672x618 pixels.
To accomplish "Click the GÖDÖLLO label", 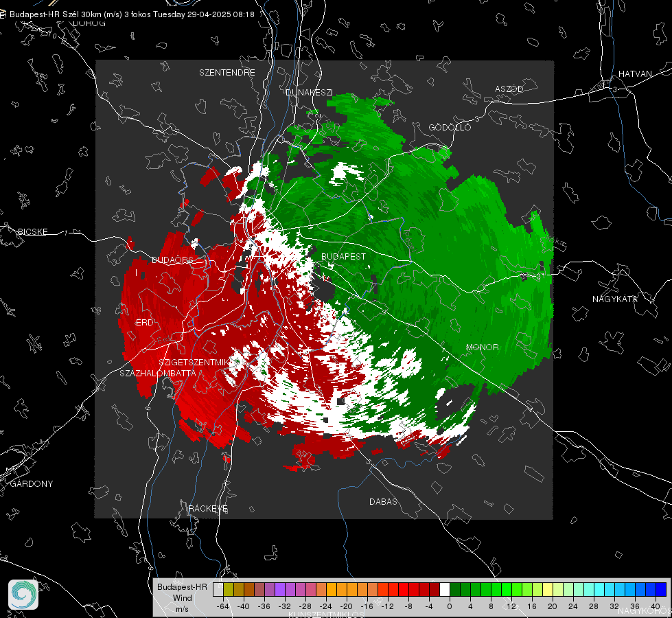I will [x=450, y=127].
